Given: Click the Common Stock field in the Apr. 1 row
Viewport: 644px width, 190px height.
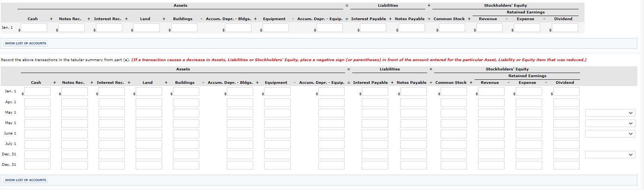Looking at the screenshot, I should click(x=454, y=102).
